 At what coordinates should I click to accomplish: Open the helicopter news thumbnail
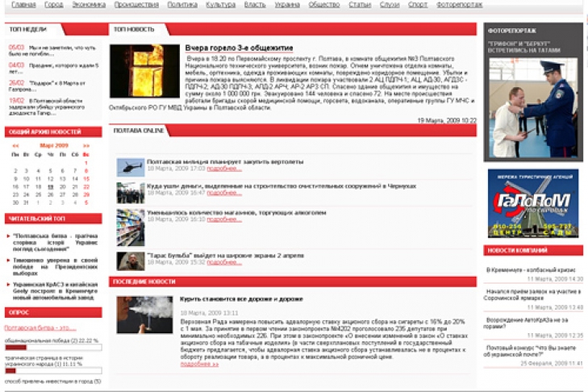tap(130, 167)
